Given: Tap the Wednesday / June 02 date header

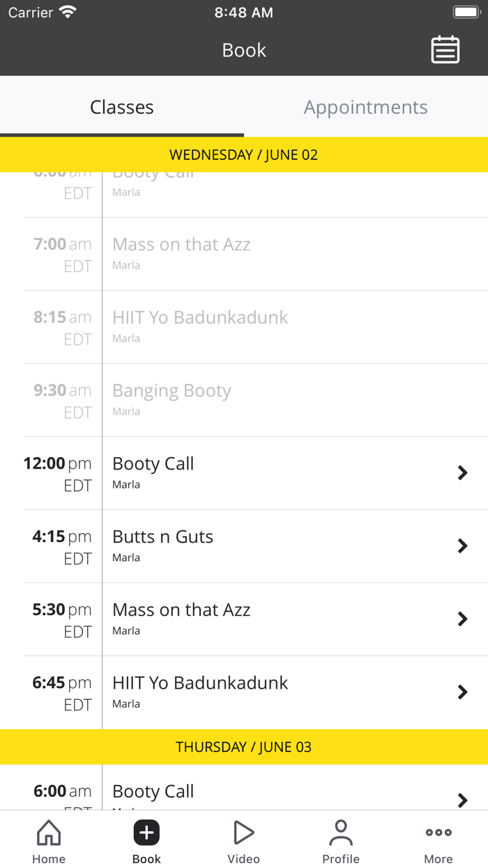Looking at the screenshot, I should click(244, 155).
